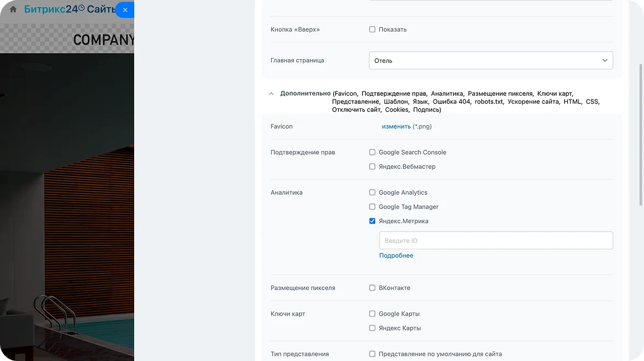Click the «Кнопка «Вверх»» label
The image size is (644, 361).
(x=295, y=30)
